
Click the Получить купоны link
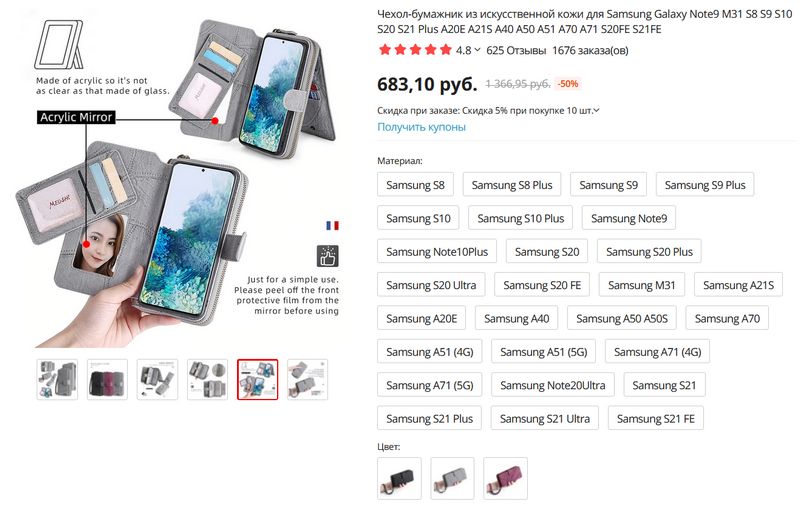421,127
